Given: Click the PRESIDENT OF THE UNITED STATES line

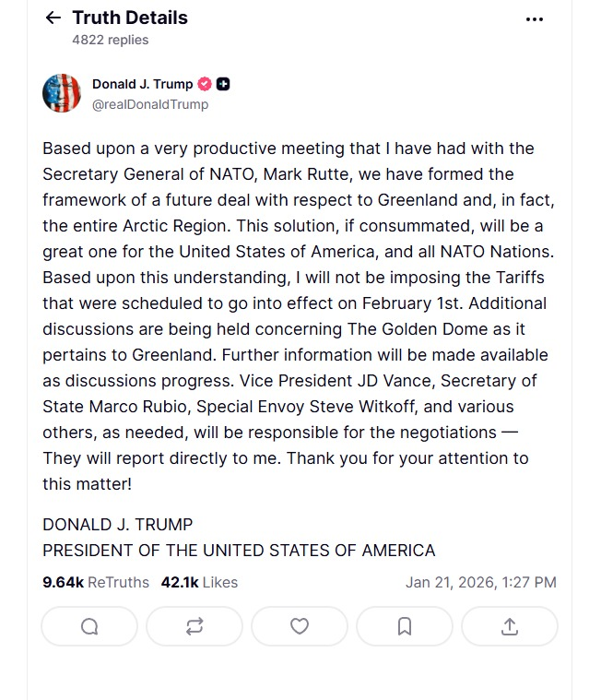Looking at the screenshot, I should tap(239, 550).
